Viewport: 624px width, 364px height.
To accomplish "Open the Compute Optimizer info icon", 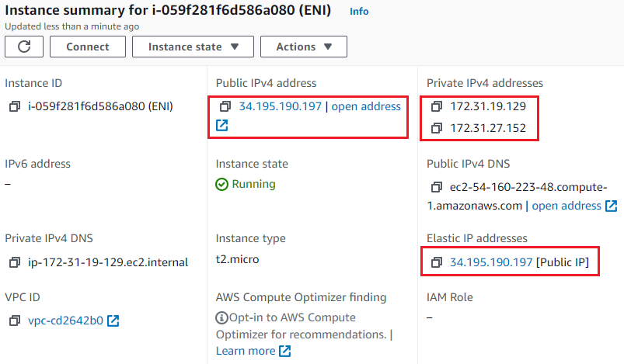I will pos(221,318).
